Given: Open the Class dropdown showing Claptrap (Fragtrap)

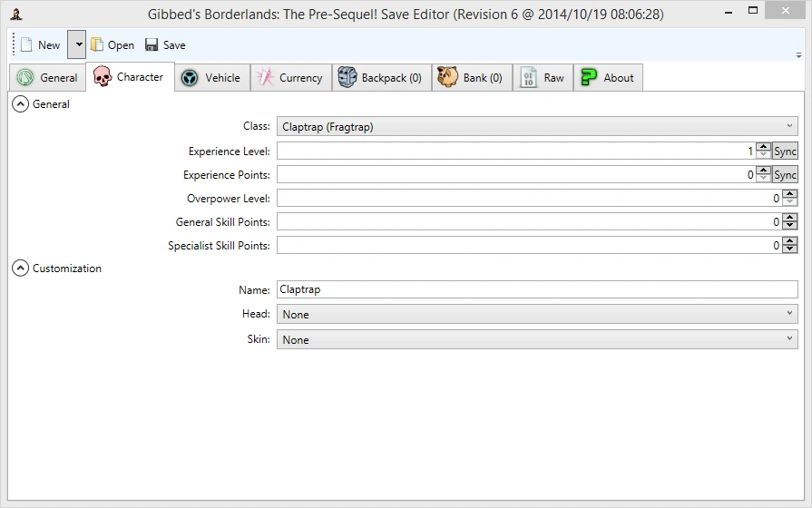Looking at the screenshot, I should point(537,126).
